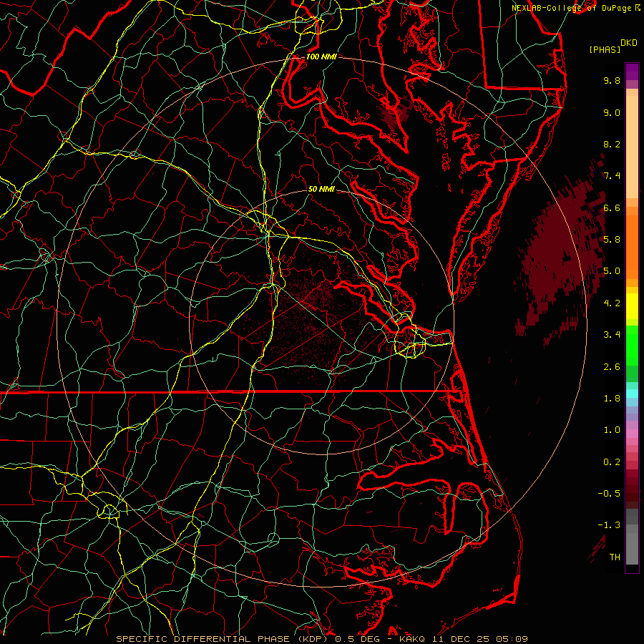
Task: Select the 8.2 legend value
Action: click(612, 144)
